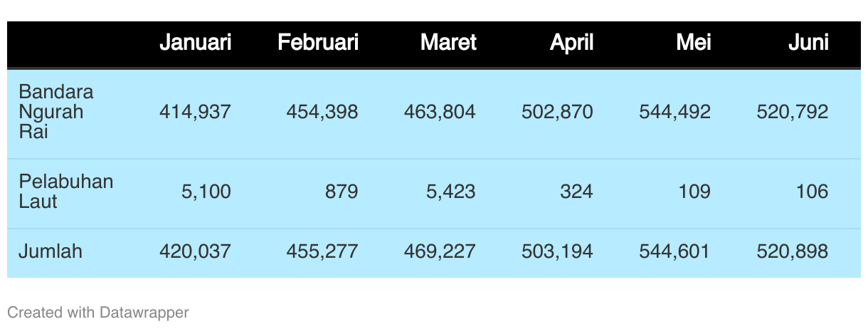The width and height of the screenshot is (868, 329).
Task: Click the Jumlah value 420,037
Action: pos(195,251)
